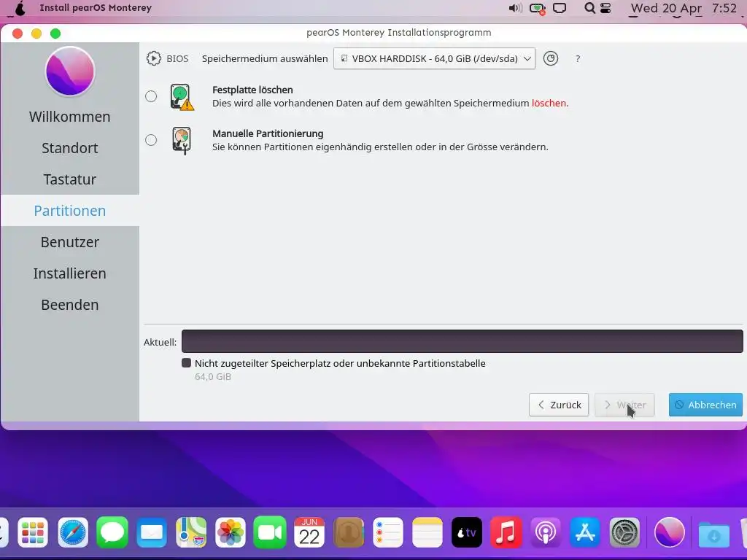Viewport: 747px width, 560px height.
Task: Open Music note icon in dock
Action: [x=506, y=532]
